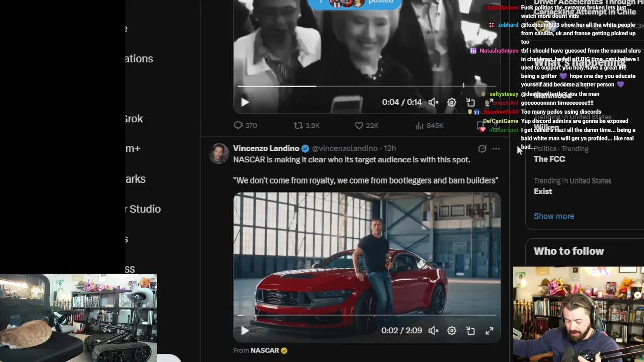Play the top video at 0:04
This screenshot has height=362, width=644.
[x=245, y=102]
